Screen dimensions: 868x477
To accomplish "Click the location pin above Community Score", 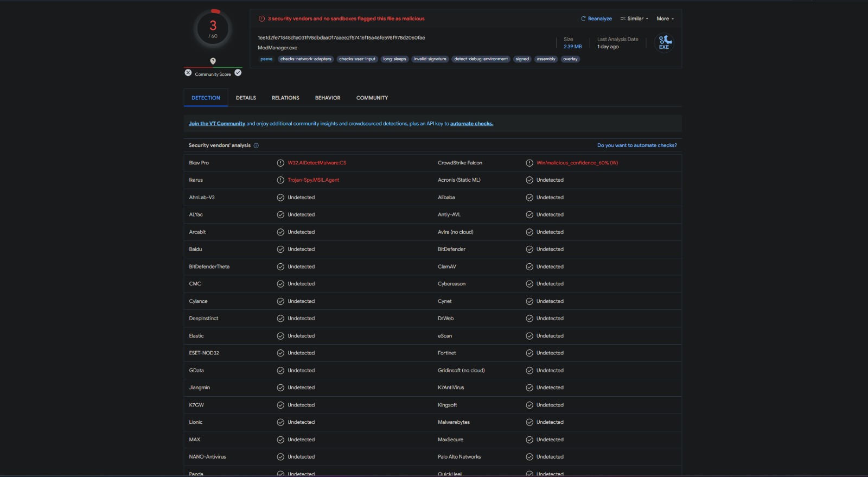I will coord(213,61).
